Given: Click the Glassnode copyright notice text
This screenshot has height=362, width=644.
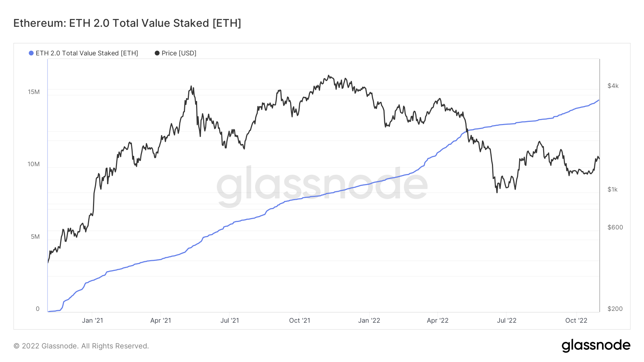Looking at the screenshot, I should pos(81,346).
